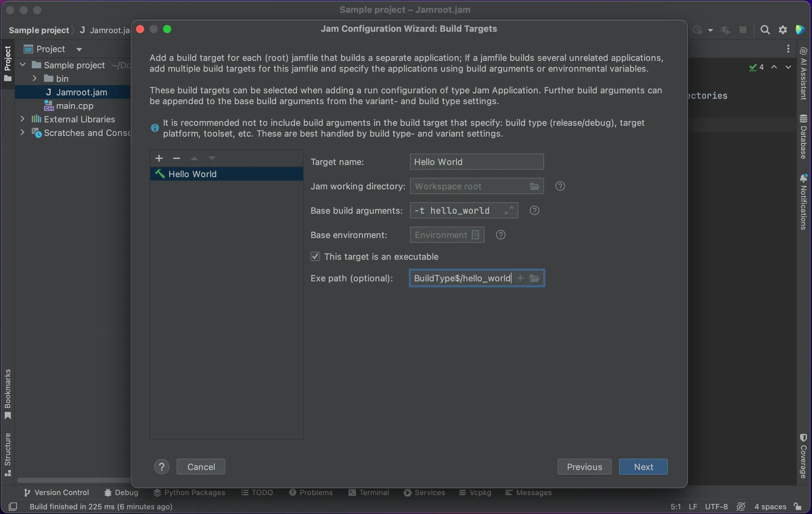Open the Debug tool window
Viewport: 812px width, 514px height.
coord(121,492)
